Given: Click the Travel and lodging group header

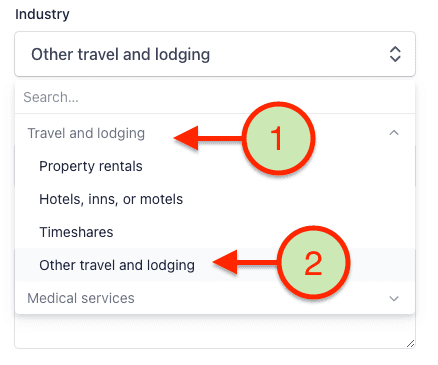Looking at the screenshot, I should 86,133.
